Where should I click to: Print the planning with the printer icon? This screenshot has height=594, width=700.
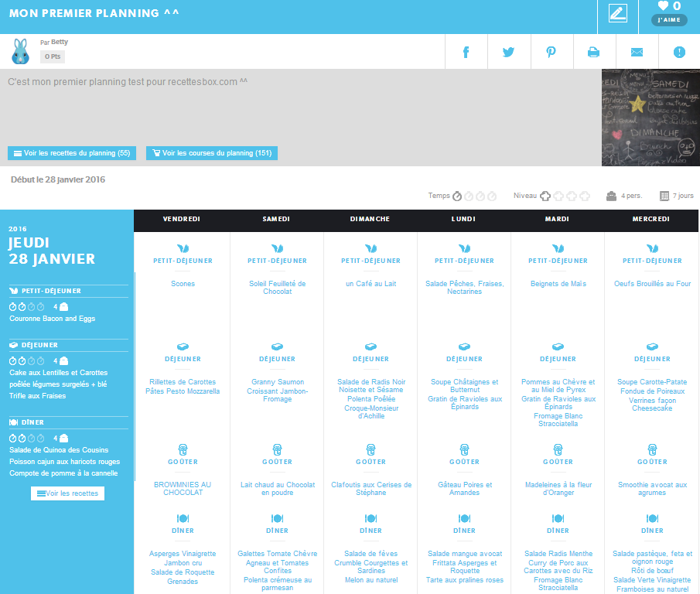[593, 52]
